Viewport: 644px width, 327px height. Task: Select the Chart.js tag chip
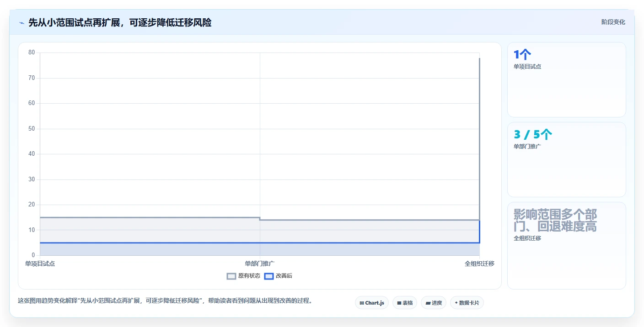coord(372,303)
